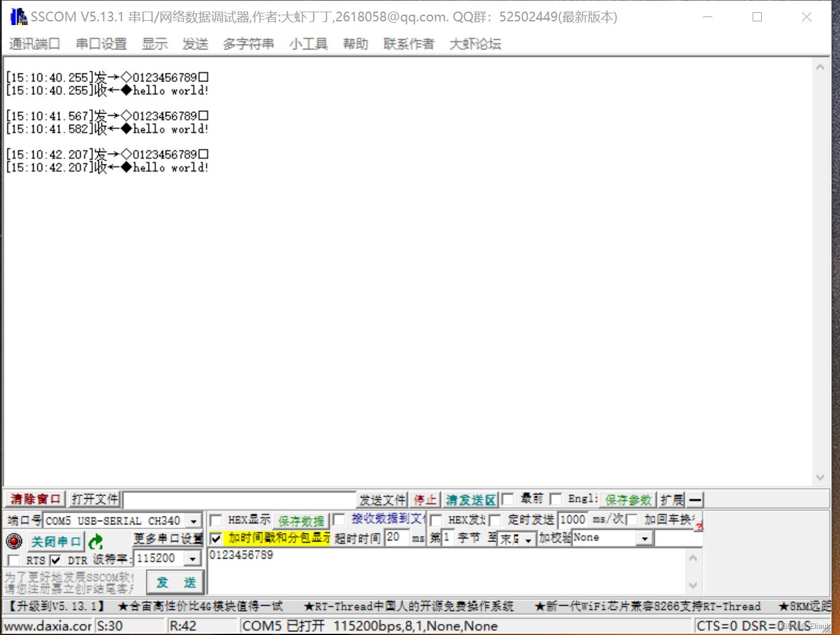The height and width of the screenshot is (635, 840).
Task: Open the COM5 port dropdown
Action: pyautogui.click(x=194, y=521)
